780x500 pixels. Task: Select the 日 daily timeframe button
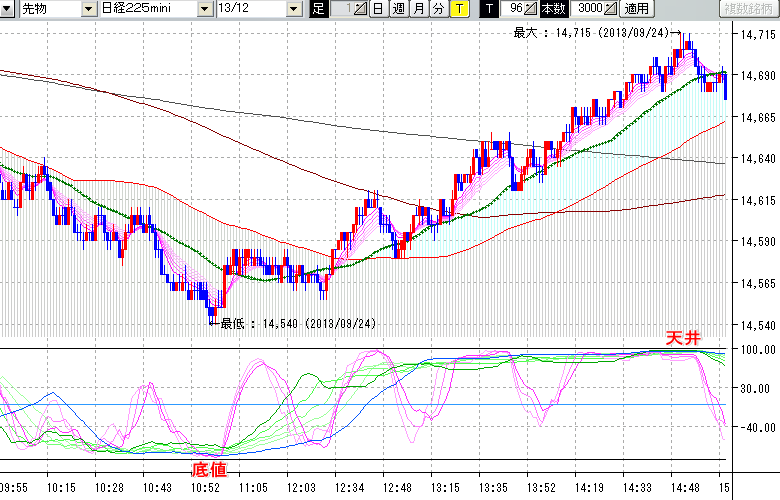[377, 9]
